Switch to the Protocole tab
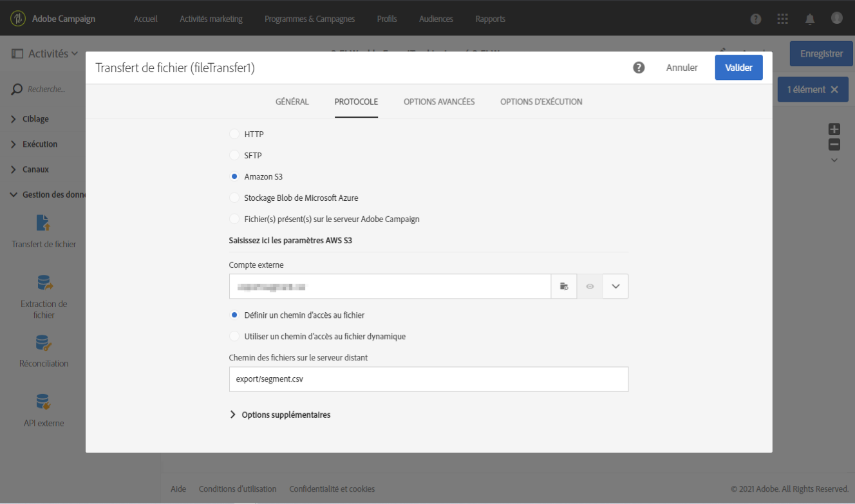Viewport: 855px width, 504px height. coord(356,102)
